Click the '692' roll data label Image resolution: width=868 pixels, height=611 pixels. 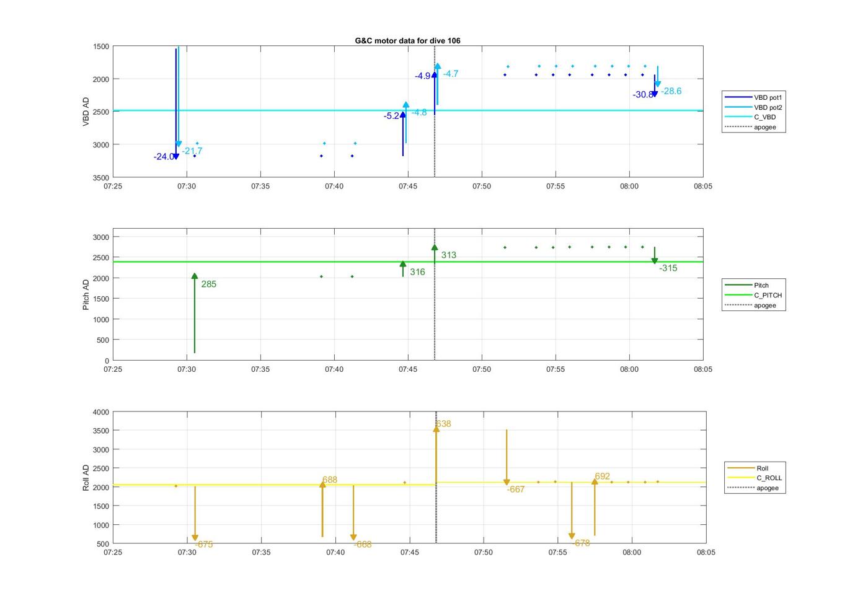[602, 477]
